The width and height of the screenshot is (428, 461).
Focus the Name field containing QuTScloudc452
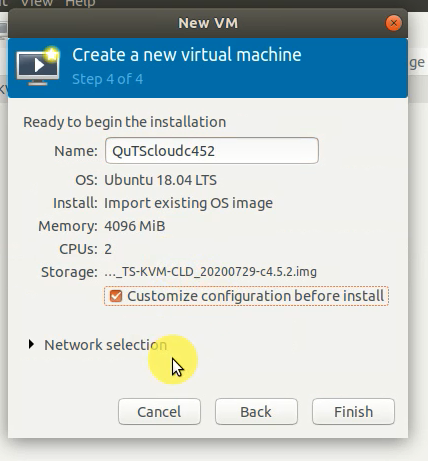pyautogui.click(x=212, y=151)
